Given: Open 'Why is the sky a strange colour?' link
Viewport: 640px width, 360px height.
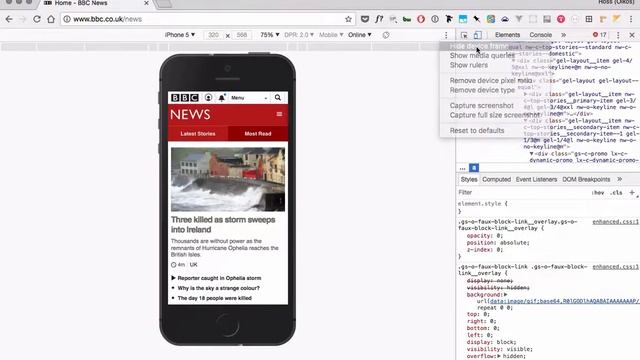Looking at the screenshot, I should [x=218, y=288].
